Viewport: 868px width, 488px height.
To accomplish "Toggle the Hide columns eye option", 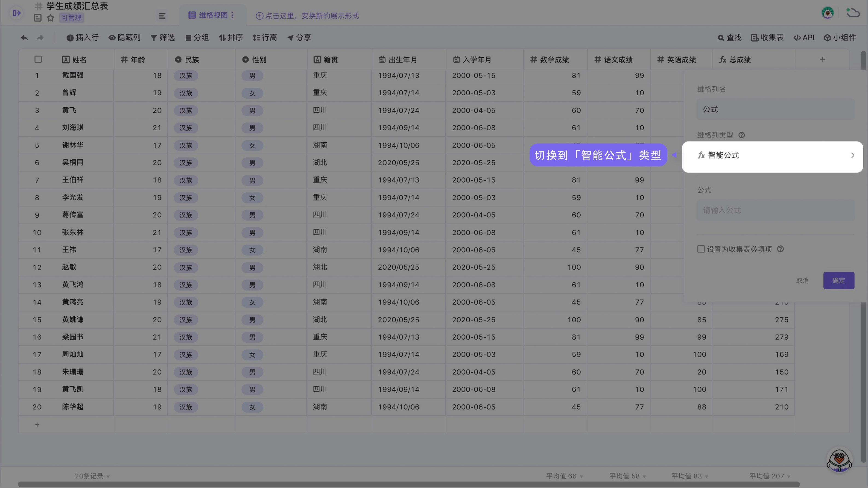I will [x=124, y=38].
